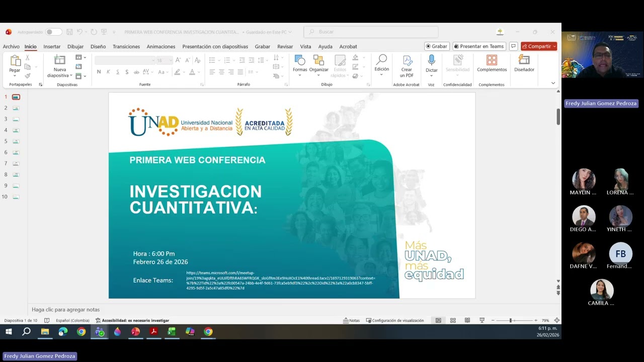
Task: Click the clear formatting icon
Action: coord(198,60)
